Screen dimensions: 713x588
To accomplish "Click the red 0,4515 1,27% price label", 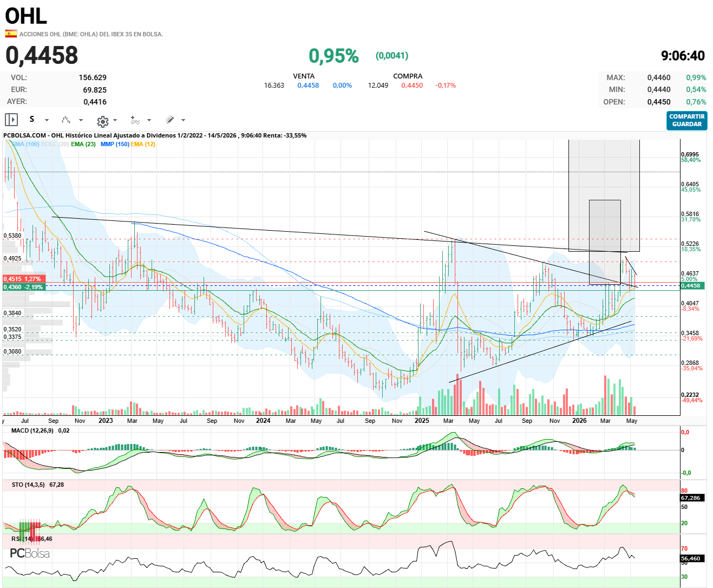I will pyautogui.click(x=23, y=279).
